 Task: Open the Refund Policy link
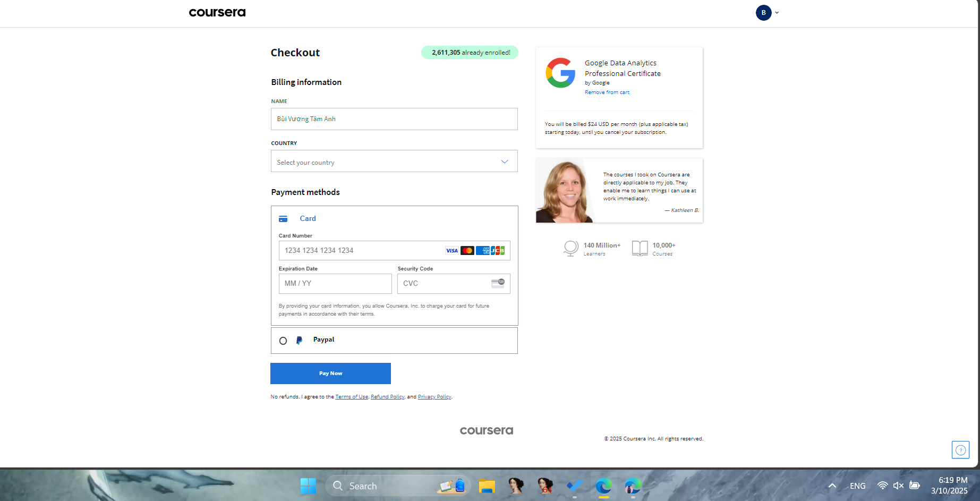click(387, 397)
